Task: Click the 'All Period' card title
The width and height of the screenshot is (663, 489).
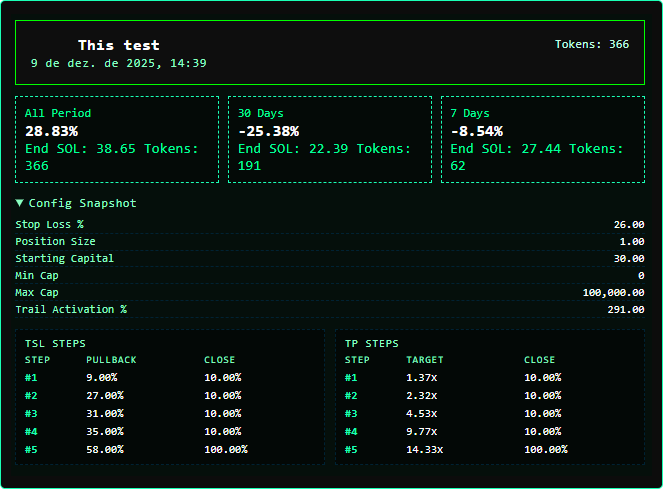Action: (58, 113)
